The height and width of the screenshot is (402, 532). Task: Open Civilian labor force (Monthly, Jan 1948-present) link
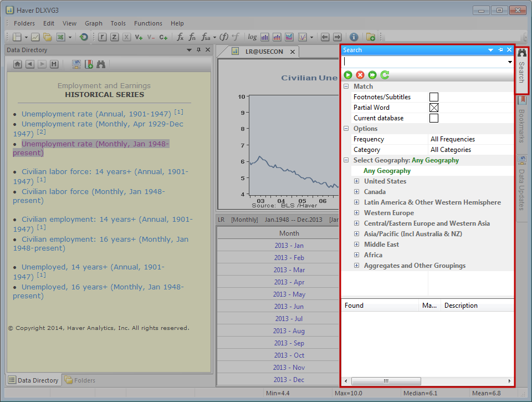(89, 196)
